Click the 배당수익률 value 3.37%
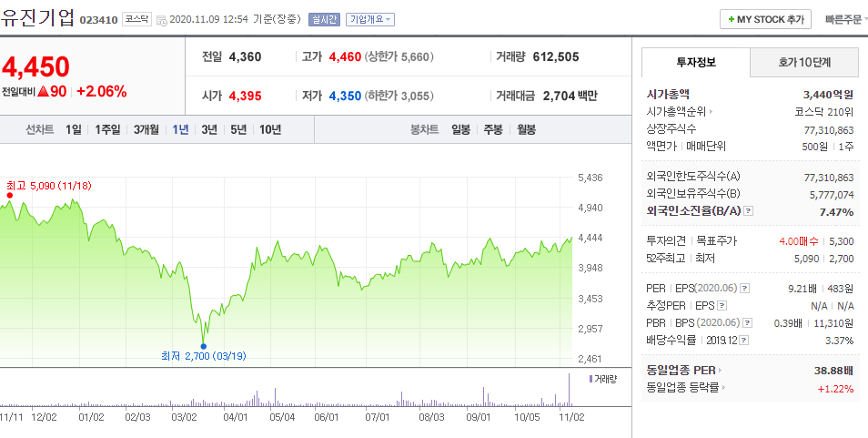The image size is (868, 438). click(840, 341)
